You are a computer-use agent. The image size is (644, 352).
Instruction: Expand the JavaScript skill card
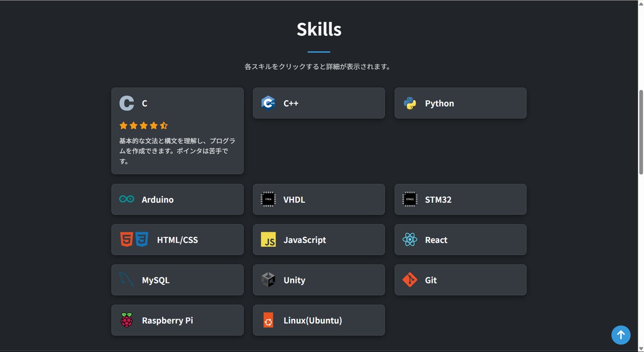pos(319,240)
